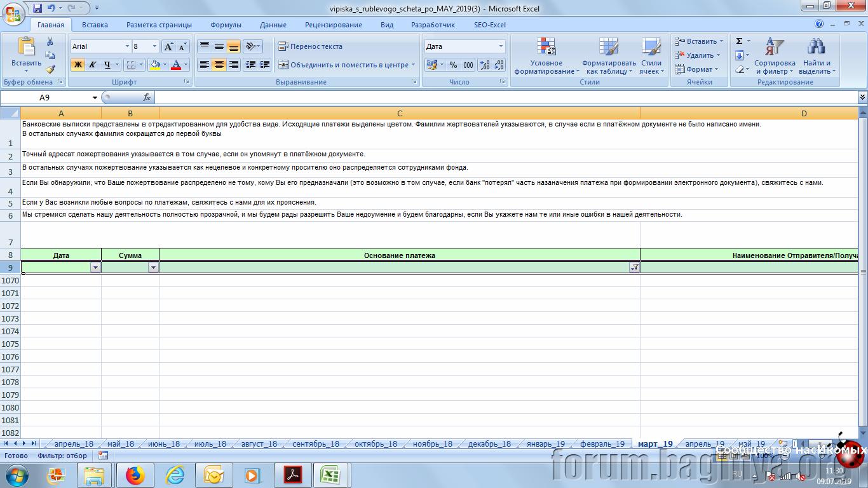This screenshot has width=868, height=488.
Task: Click the text orientation icon
Action: point(250,46)
